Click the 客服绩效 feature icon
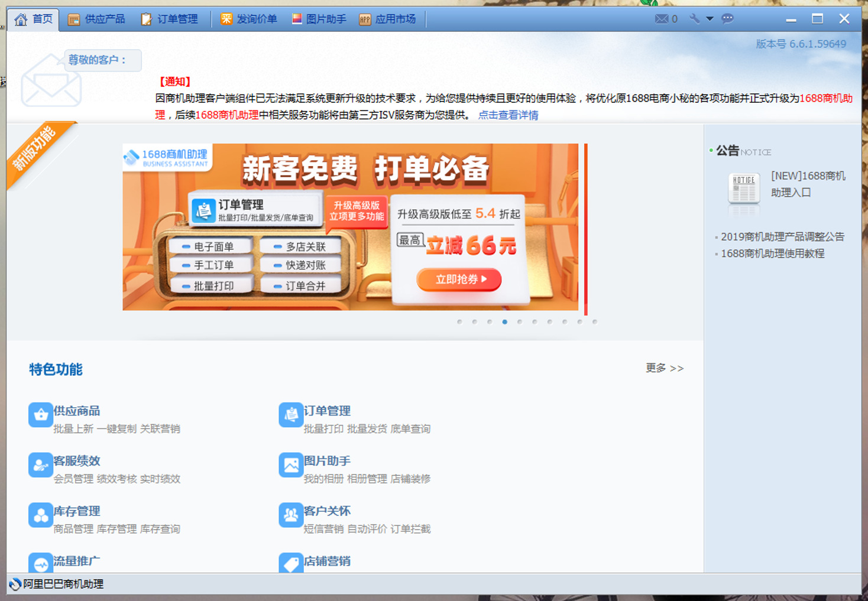Screen dimensions: 868x601 point(40,464)
